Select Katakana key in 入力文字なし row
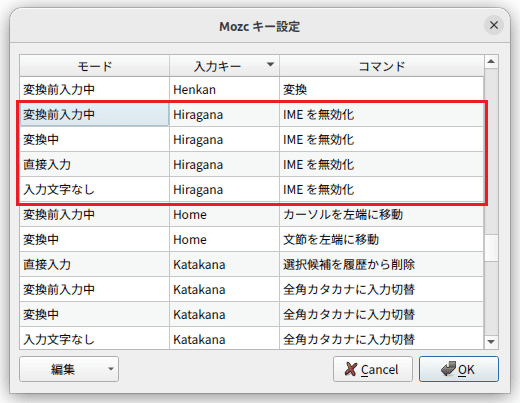Screen dimensions: 520x403 224,338
